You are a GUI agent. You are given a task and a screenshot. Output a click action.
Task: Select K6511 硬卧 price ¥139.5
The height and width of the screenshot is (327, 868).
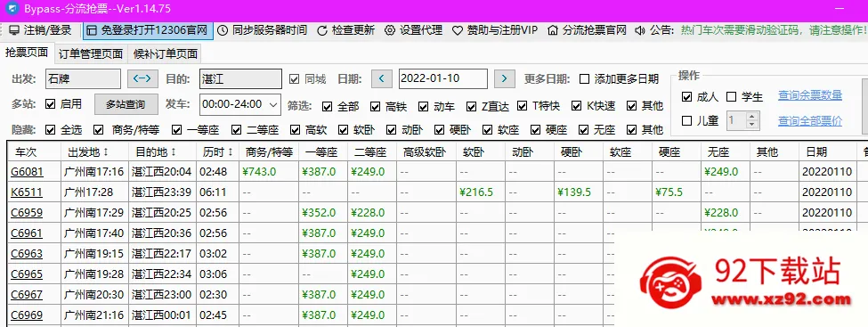point(574,192)
